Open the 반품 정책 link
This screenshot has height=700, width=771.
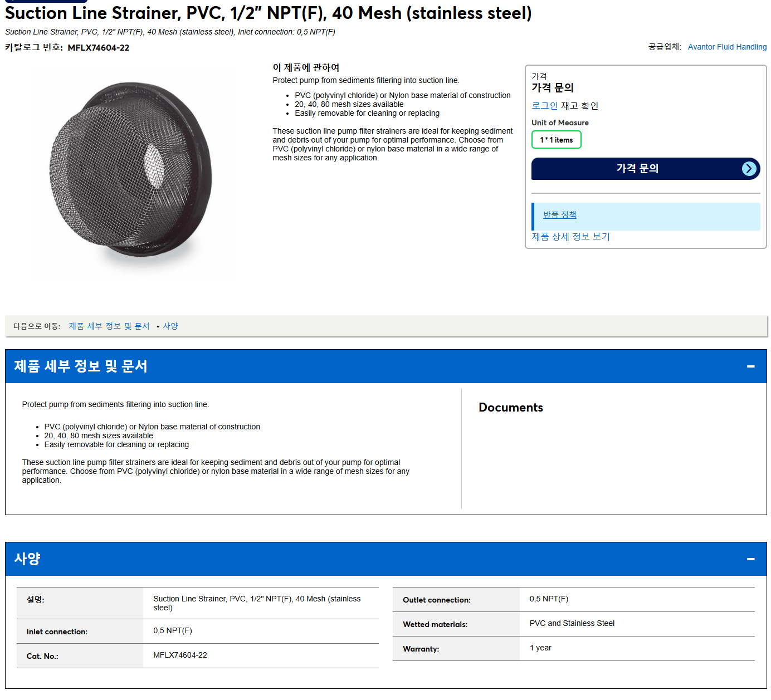coord(559,215)
